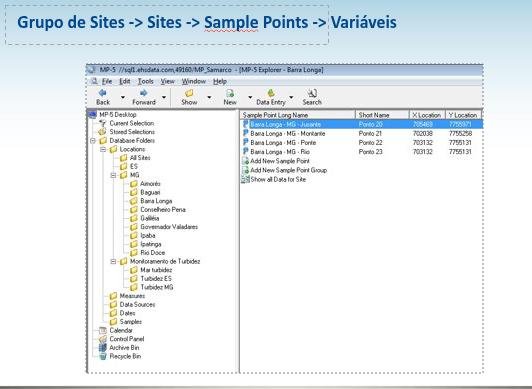532x389 pixels.
Task: Open the New dropdown arrow
Action: click(x=250, y=97)
